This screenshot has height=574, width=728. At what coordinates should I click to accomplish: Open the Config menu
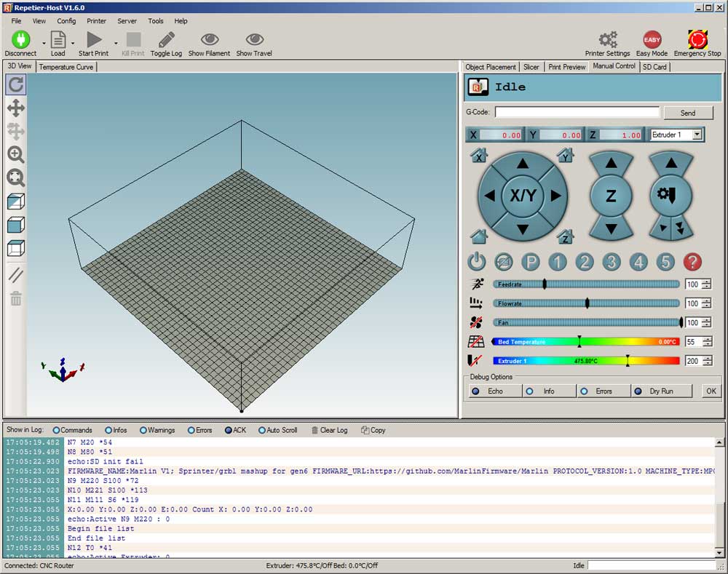(66, 21)
